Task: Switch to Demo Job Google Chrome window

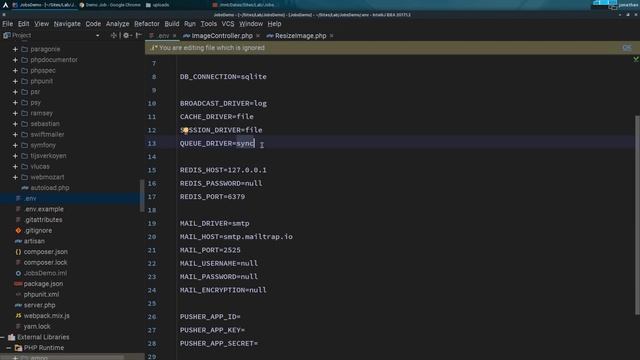Action: (110, 5)
